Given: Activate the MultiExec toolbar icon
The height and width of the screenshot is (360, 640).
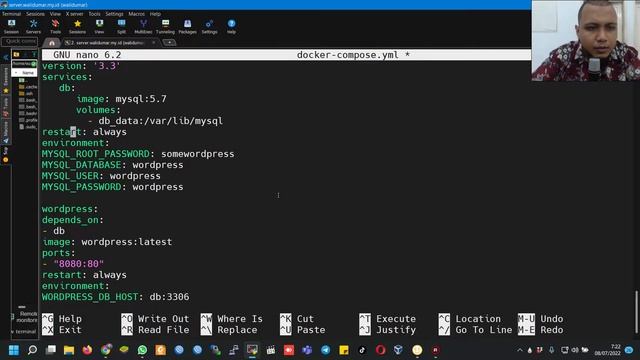Looking at the screenshot, I should point(143,27).
